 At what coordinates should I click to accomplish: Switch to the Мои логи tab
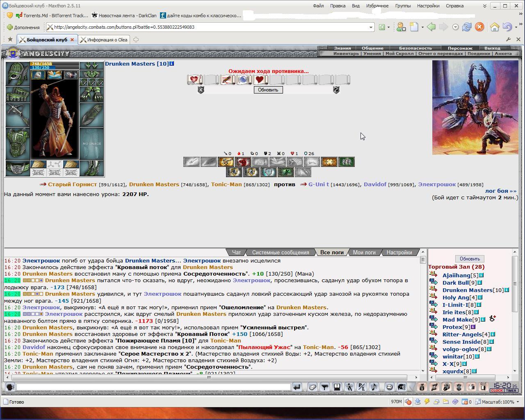[364, 252]
